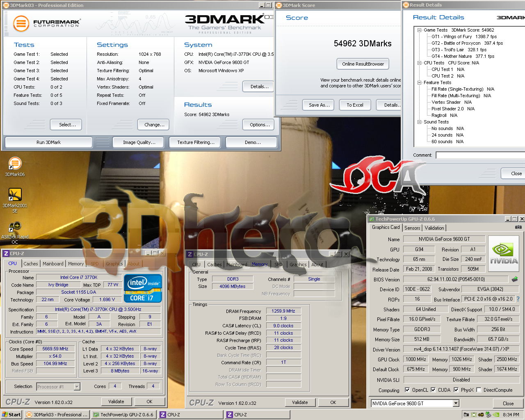
Task: Click the Futuremark orange logo icon
Action: tap(21, 23)
